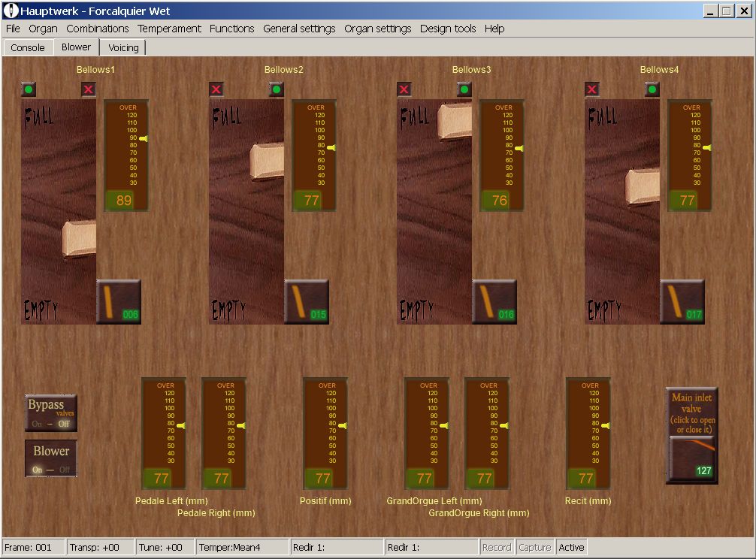756x559 pixels.
Task: Toggle the Main inlet valve
Action: click(692, 460)
